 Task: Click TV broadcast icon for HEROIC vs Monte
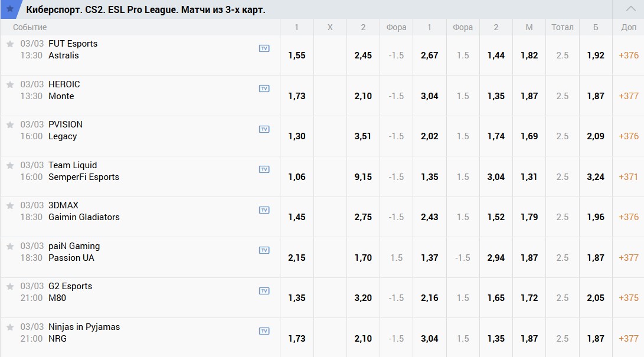coord(264,89)
